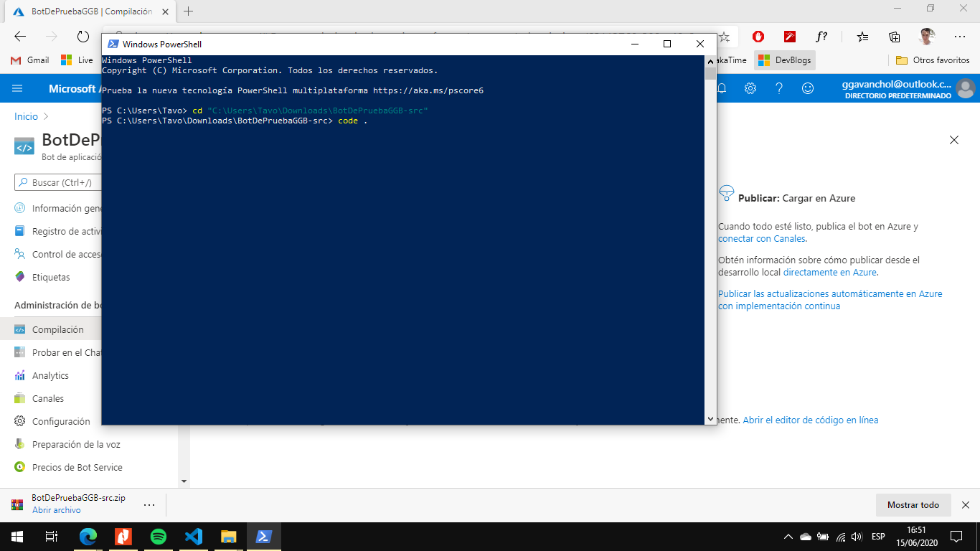980x551 pixels.
Task: Show hidden system tray icons
Action: (x=788, y=536)
